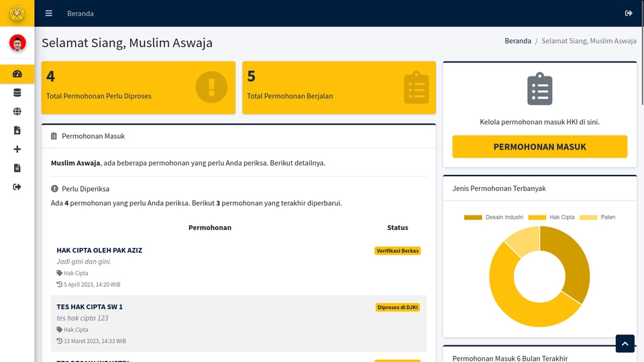Click the history icon beside 5 April 2023

60,284
